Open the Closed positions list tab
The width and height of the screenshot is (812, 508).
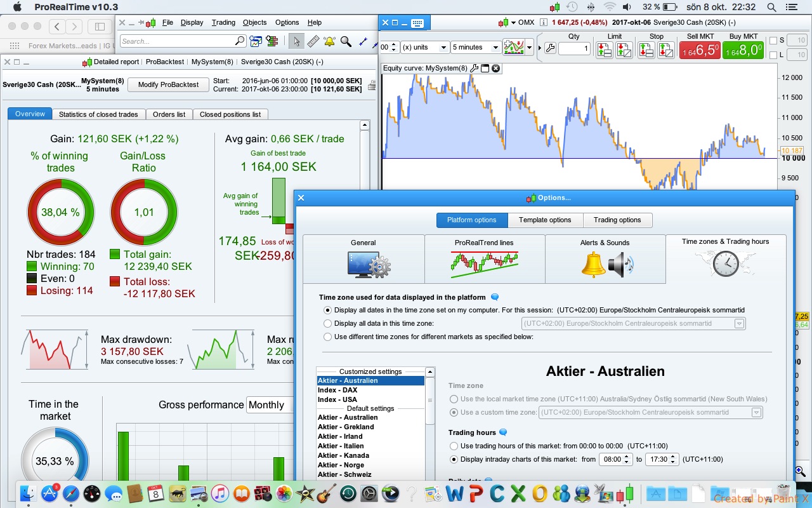point(230,114)
